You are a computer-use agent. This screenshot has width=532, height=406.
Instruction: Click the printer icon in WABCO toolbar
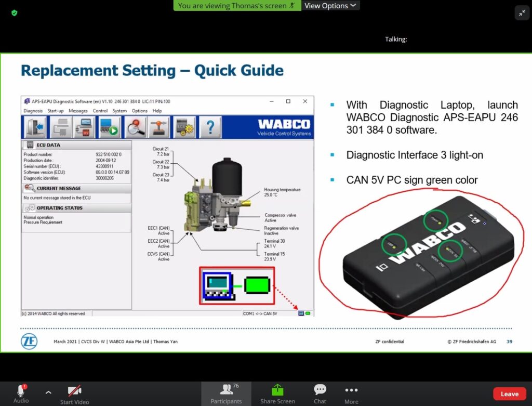[61, 127]
